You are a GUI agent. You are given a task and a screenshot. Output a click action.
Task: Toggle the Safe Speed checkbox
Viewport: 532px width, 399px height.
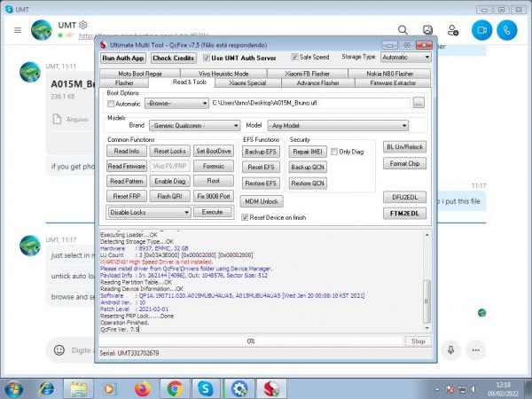pos(294,57)
